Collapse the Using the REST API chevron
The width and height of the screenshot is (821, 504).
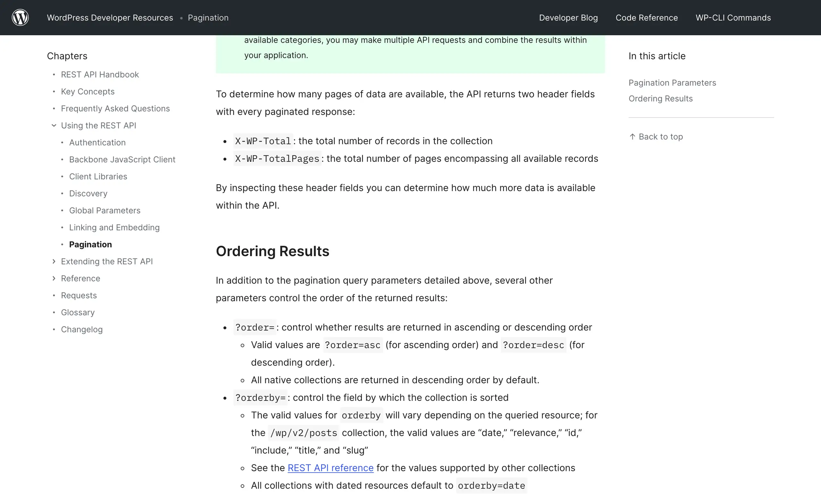click(54, 125)
